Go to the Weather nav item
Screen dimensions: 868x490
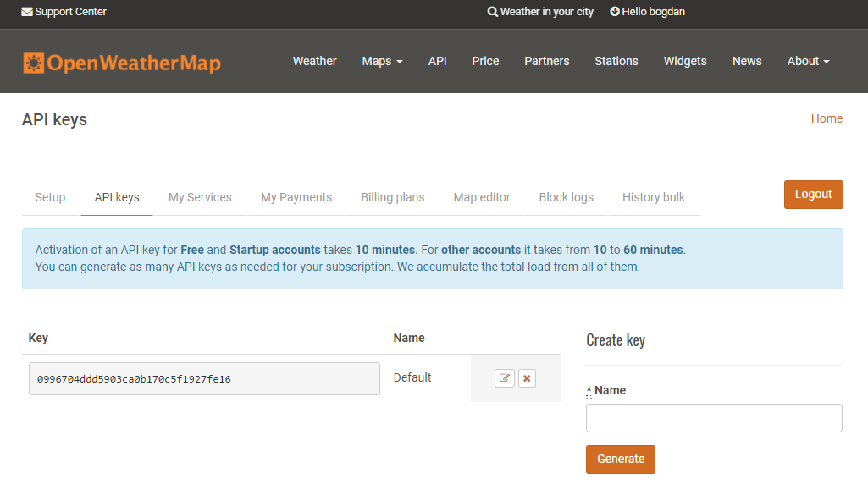(314, 61)
